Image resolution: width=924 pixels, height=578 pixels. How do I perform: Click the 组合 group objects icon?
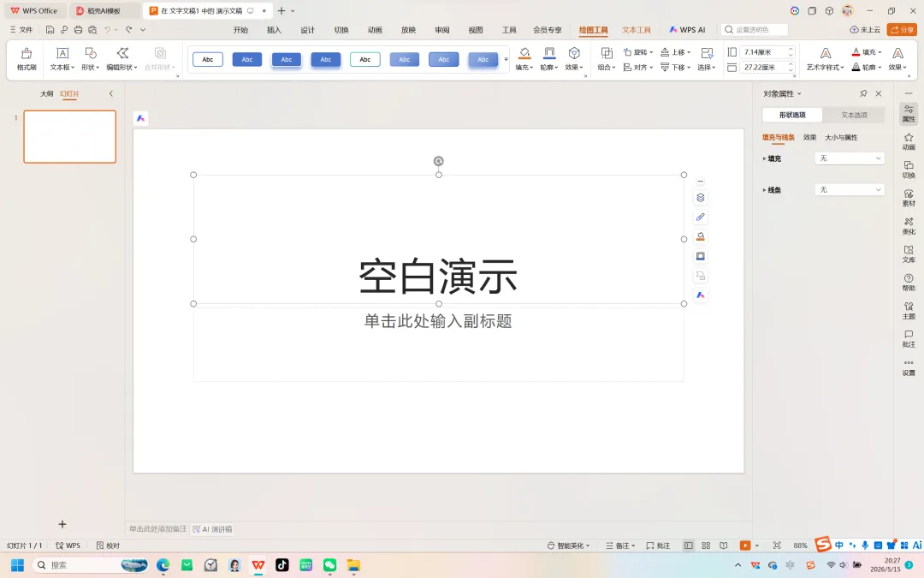click(x=606, y=59)
